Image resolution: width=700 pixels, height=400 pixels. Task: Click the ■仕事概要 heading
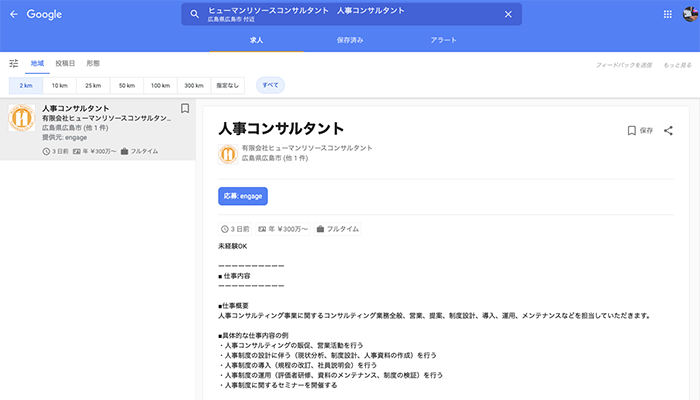point(233,306)
